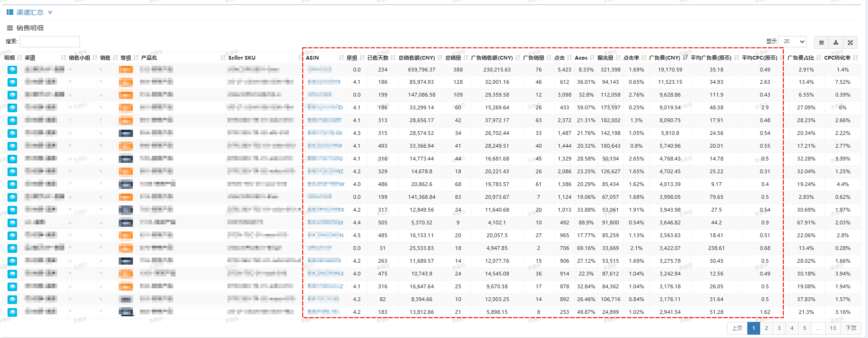This screenshot has height=338, width=868.
Task: Toggle the eye detail button in last row
Action: (12, 312)
